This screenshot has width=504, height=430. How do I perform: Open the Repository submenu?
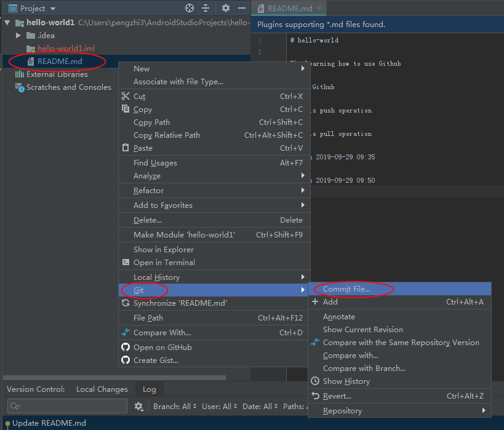[x=399, y=411]
